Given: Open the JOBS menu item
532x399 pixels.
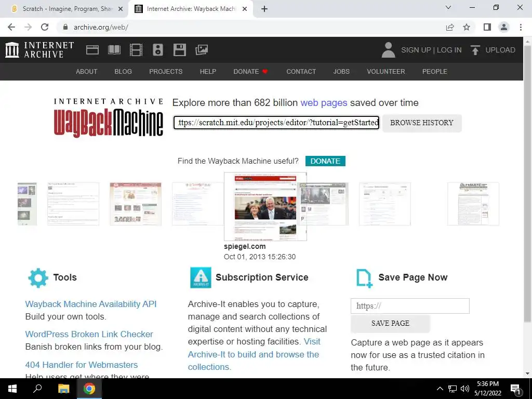Looking at the screenshot, I should 341,72.
